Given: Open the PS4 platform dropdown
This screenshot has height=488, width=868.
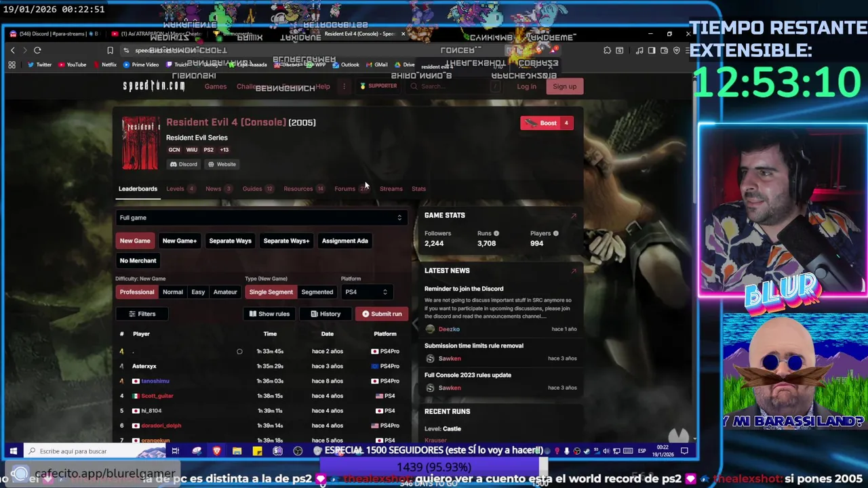Looking at the screenshot, I should coord(366,292).
